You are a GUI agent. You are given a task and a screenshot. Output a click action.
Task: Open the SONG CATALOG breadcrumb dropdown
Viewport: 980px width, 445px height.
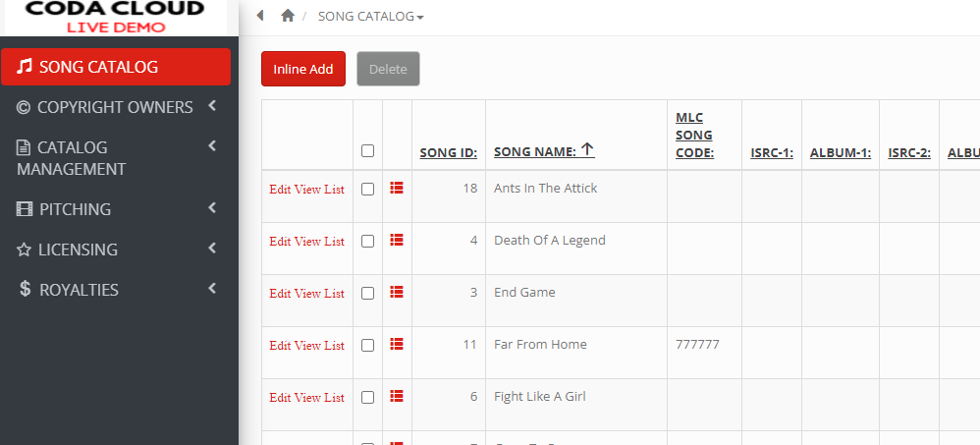pyautogui.click(x=370, y=17)
